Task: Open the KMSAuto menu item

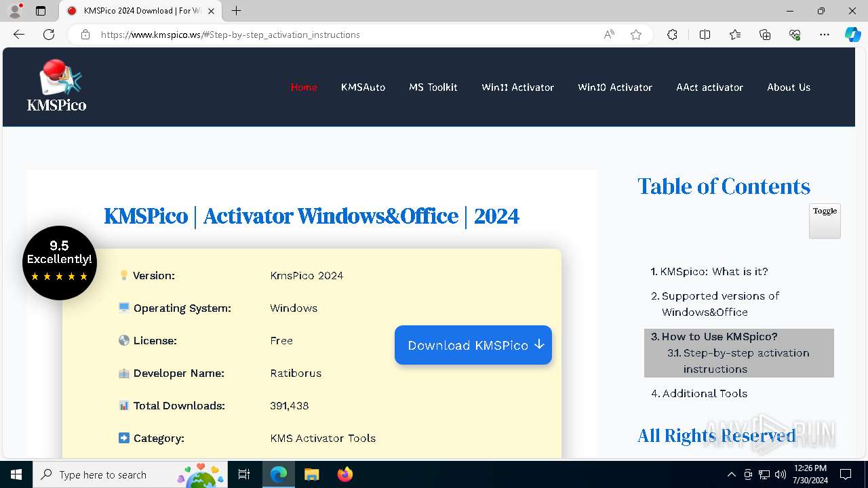Action: [363, 87]
